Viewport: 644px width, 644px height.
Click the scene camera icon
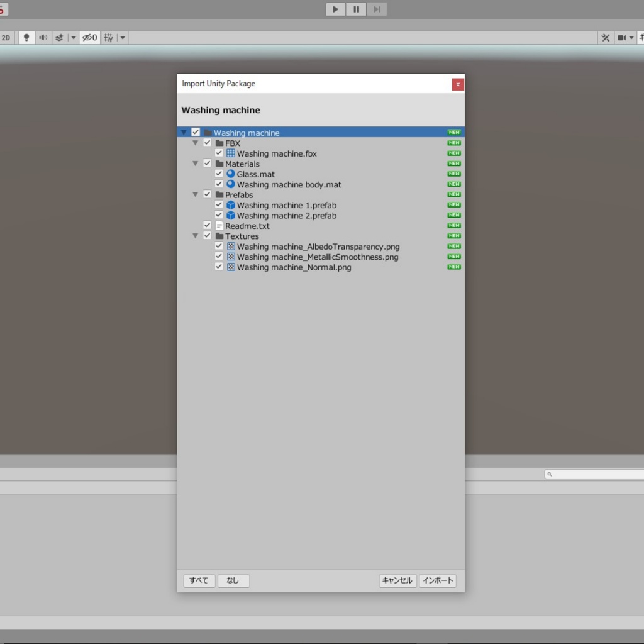click(x=622, y=38)
